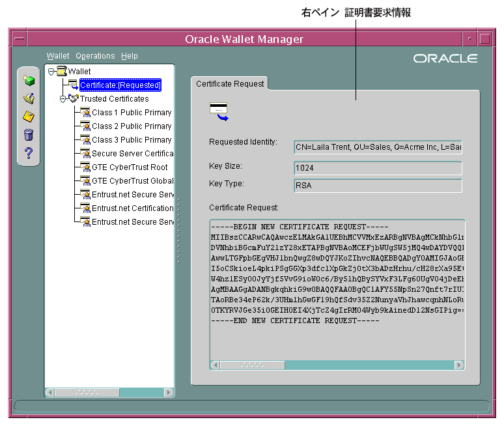Click right arrow of certificate request scrollbar

459,365
